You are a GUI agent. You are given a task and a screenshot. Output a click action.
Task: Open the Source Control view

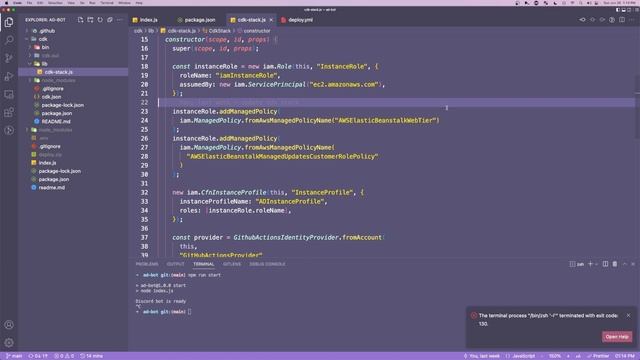[9, 58]
